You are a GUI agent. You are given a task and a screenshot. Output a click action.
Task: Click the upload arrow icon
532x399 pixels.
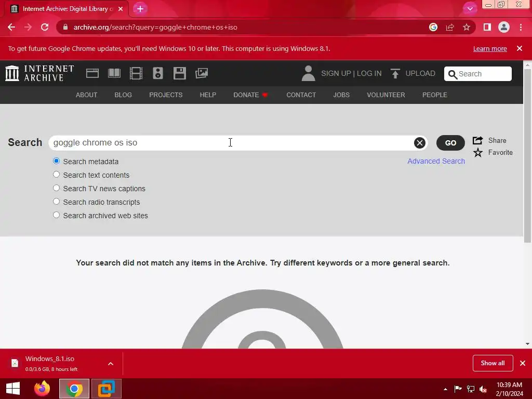coord(395,73)
